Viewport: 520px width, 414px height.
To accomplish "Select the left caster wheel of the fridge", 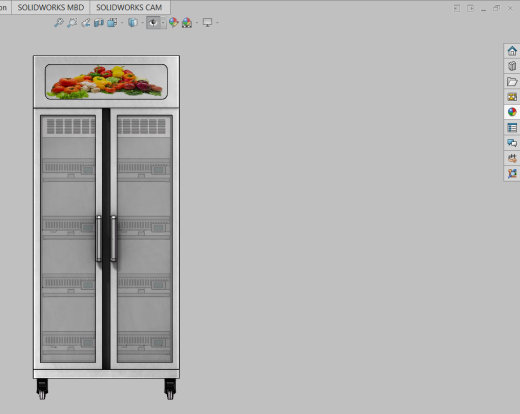I will 42,389.
